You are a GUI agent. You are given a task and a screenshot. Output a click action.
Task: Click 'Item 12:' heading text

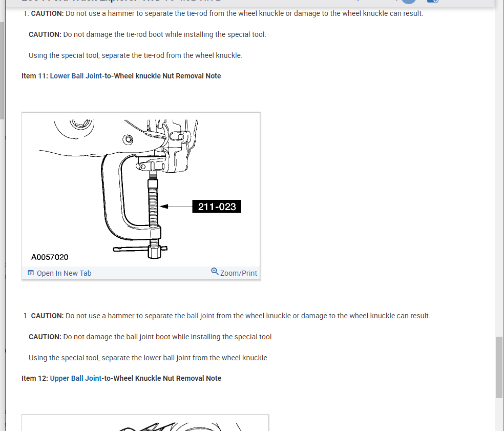tap(35, 378)
